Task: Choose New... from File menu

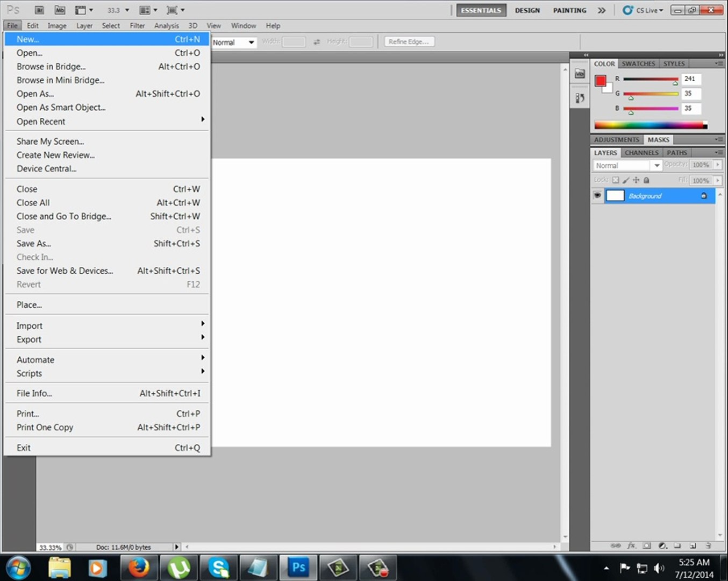Action: [107, 39]
